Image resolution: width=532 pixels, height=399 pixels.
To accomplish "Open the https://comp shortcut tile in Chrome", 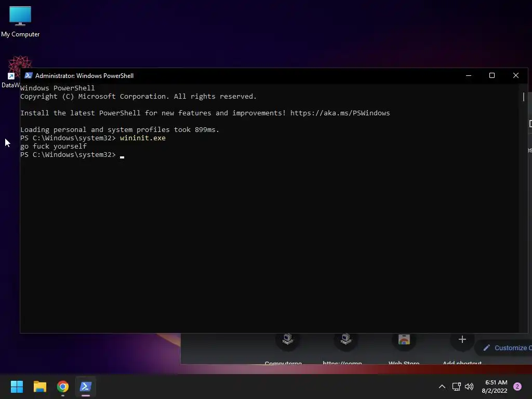I will (343, 349).
